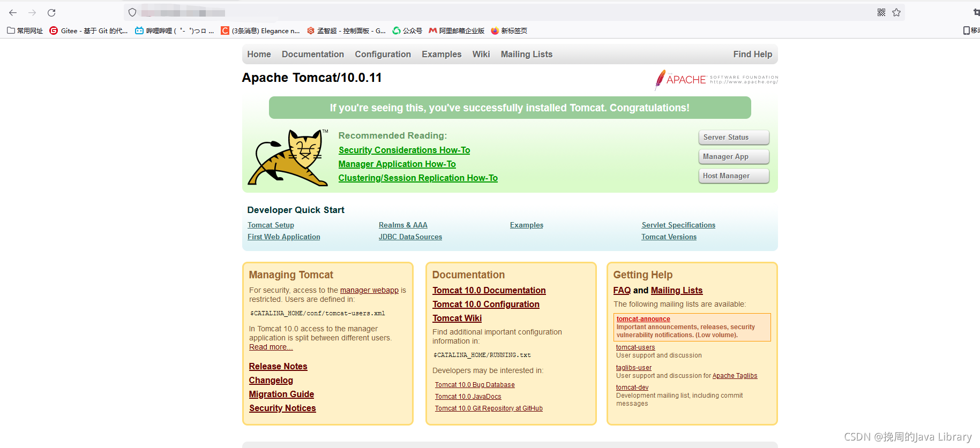
Task: Open the Examples quick start link
Action: point(527,225)
